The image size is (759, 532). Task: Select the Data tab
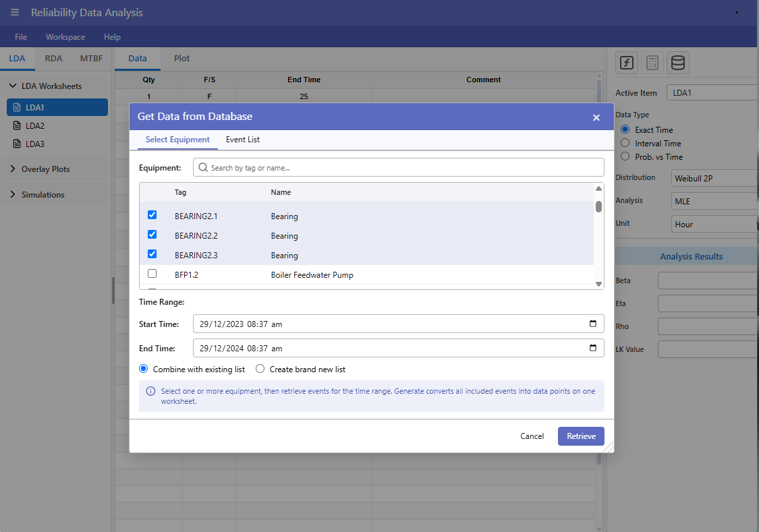pos(138,59)
